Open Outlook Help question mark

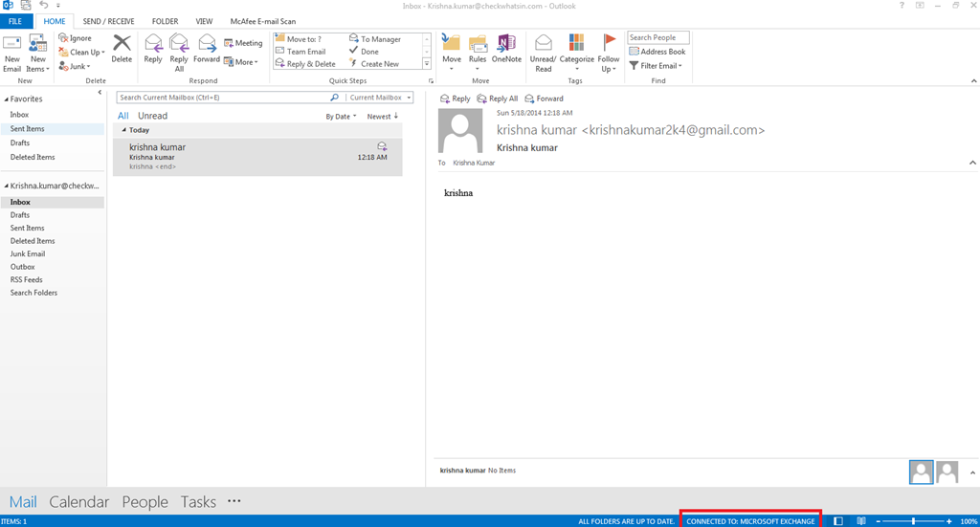click(902, 5)
